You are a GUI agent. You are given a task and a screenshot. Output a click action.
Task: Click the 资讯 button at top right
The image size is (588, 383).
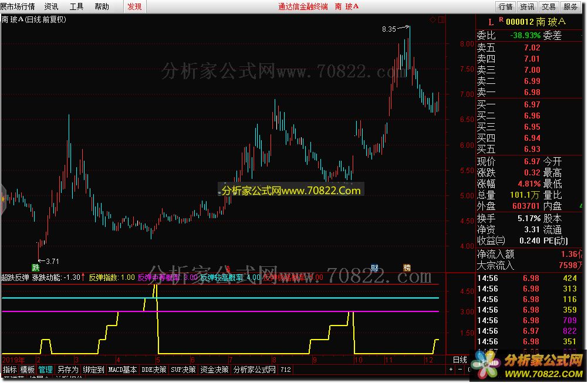pos(527,6)
